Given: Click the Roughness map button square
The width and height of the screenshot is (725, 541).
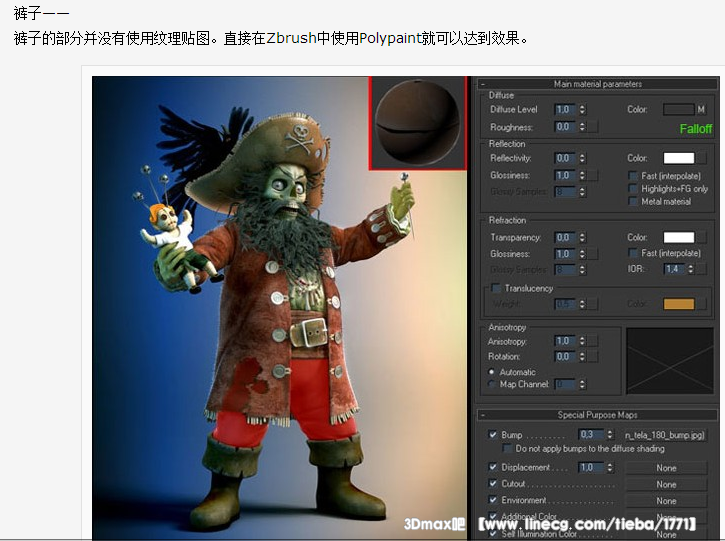Looking at the screenshot, I should [x=593, y=127].
